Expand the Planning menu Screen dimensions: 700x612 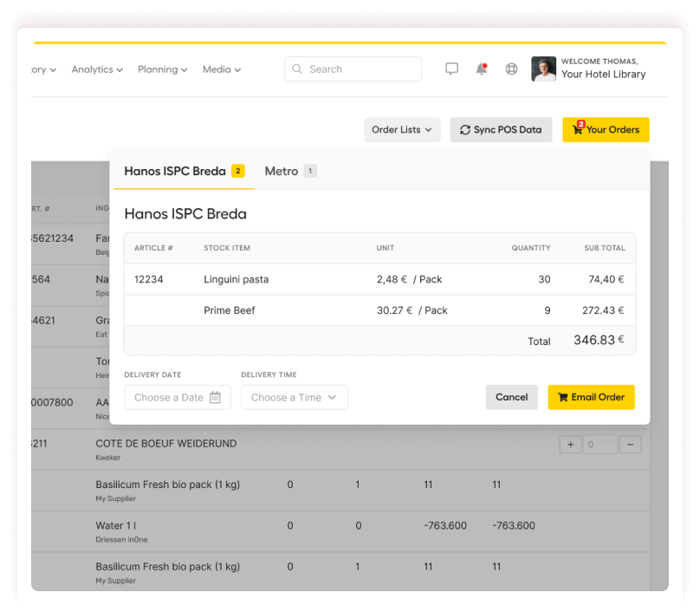point(162,69)
